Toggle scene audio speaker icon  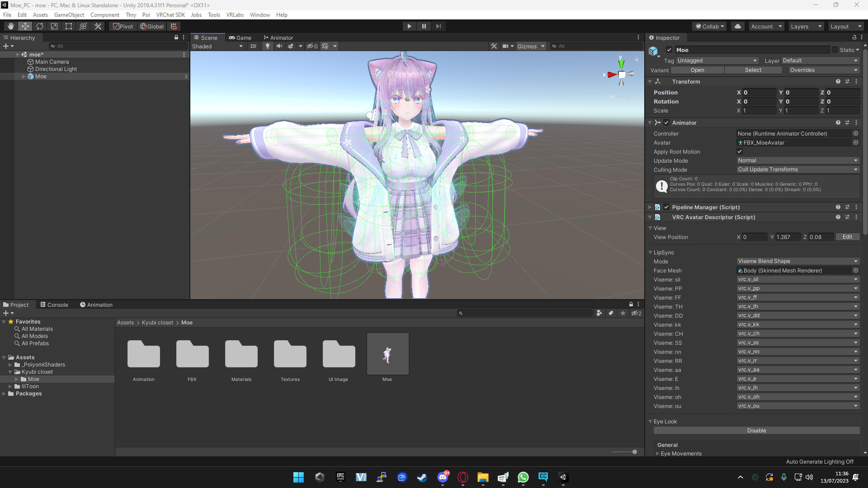point(279,46)
